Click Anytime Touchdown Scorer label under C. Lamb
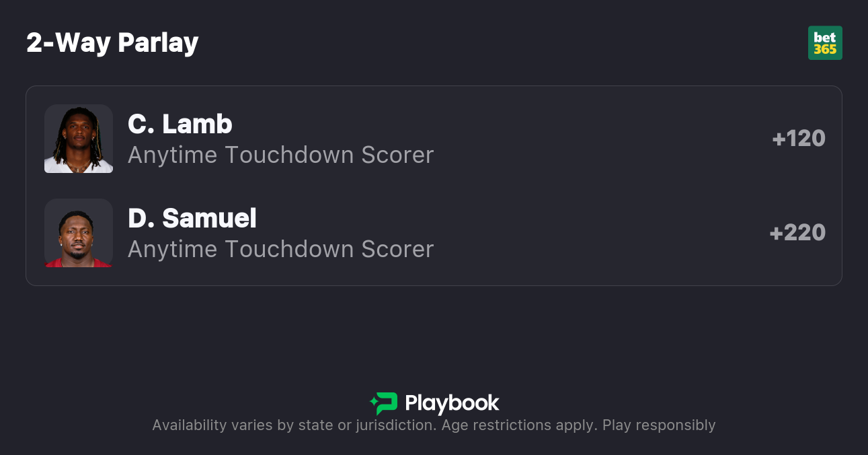This screenshot has height=455, width=868. 280,155
